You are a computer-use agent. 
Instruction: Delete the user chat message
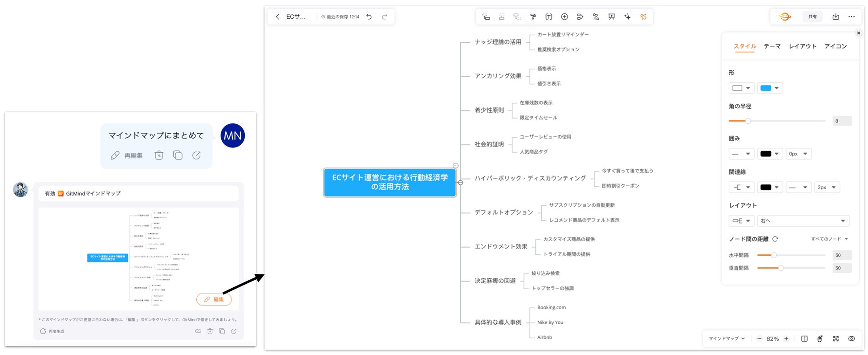pos(159,155)
